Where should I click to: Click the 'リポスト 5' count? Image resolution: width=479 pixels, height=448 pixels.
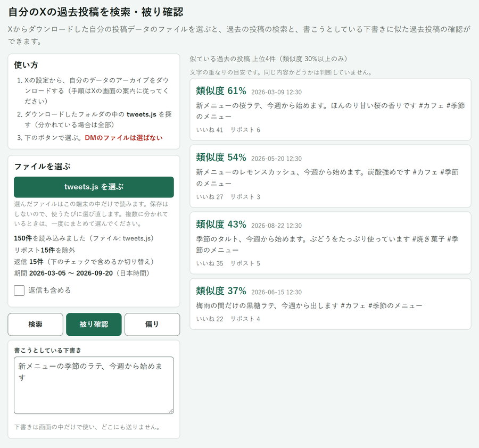pyautogui.click(x=245, y=263)
